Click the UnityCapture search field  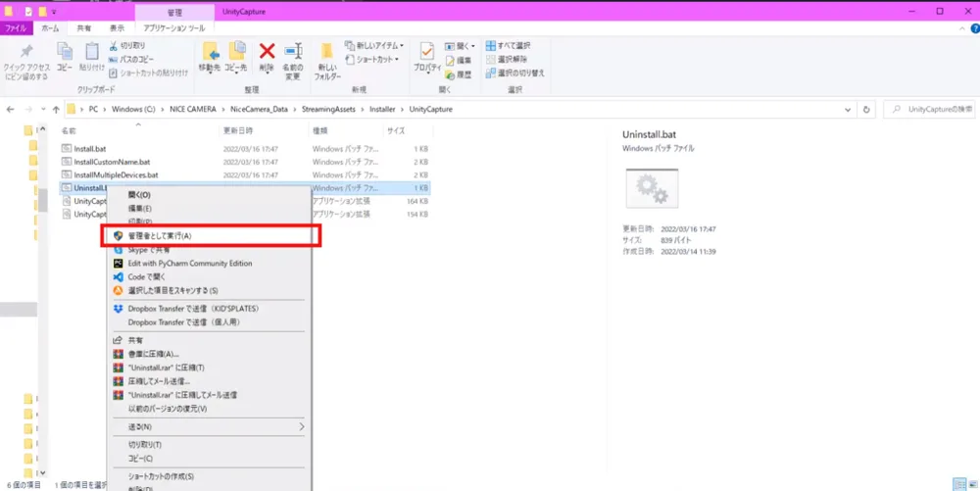pyautogui.click(x=931, y=110)
